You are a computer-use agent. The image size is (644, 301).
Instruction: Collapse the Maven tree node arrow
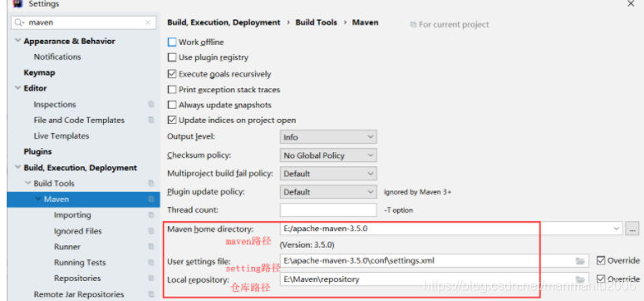coord(38,199)
